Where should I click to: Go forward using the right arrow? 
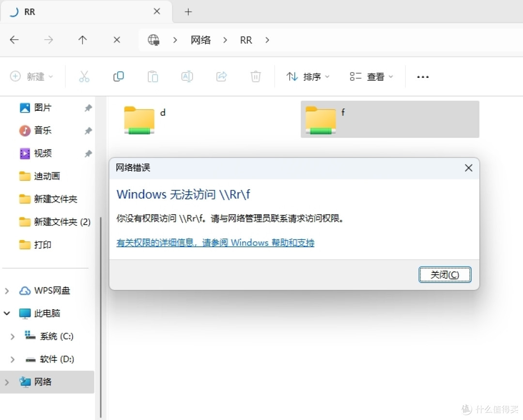click(49, 40)
